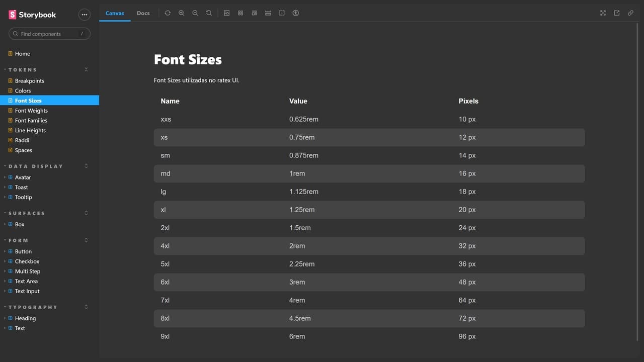The image size is (644, 362).
Task: Open the Colors tokens page
Action: click(23, 91)
